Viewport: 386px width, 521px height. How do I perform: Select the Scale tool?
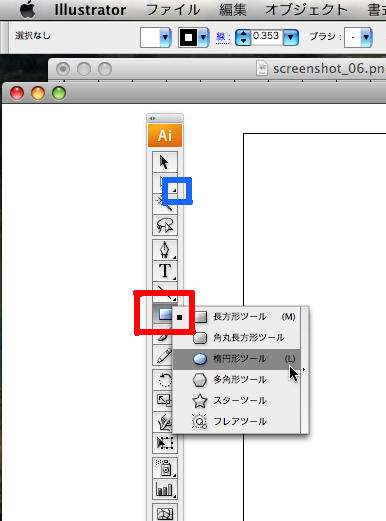[163, 400]
